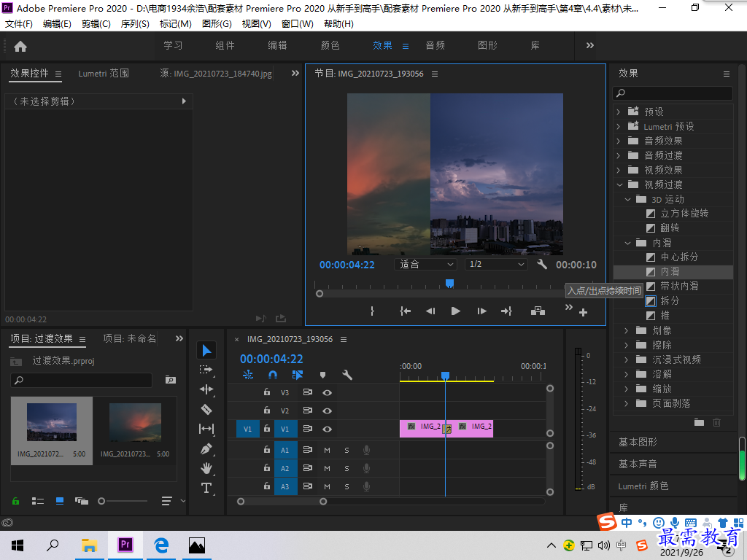Image resolution: width=747 pixels, height=560 pixels.
Task: Click the Program monitor playhead marker
Action: (x=449, y=284)
